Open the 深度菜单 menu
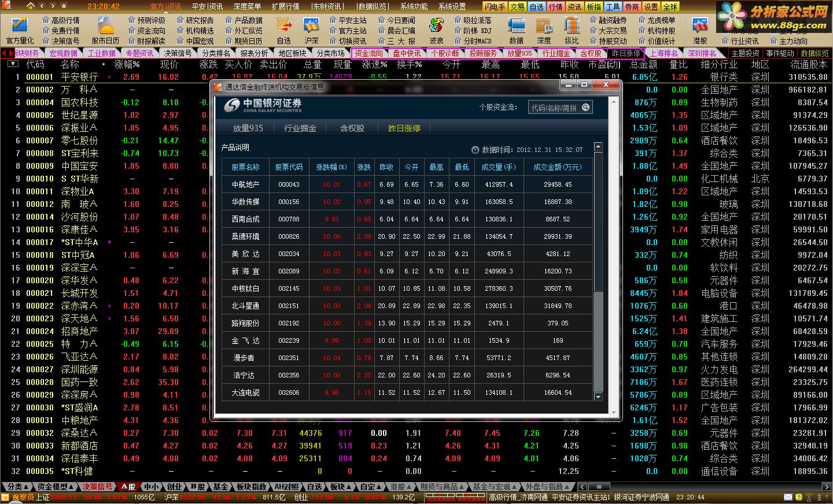This screenshot has height=504, width=833. tap(247, 6)
